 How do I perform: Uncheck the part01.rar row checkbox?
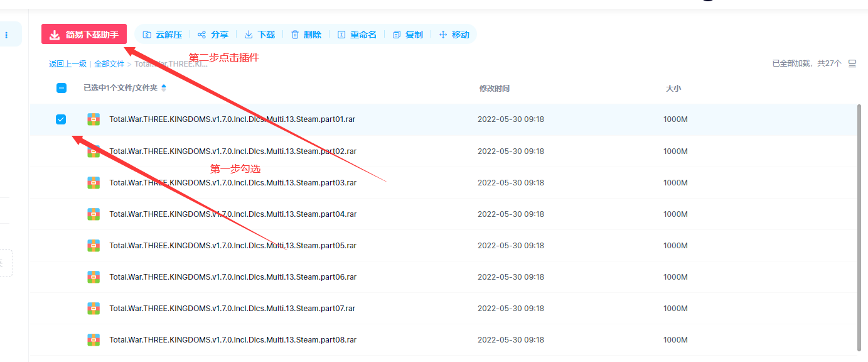tap(61, 119)
